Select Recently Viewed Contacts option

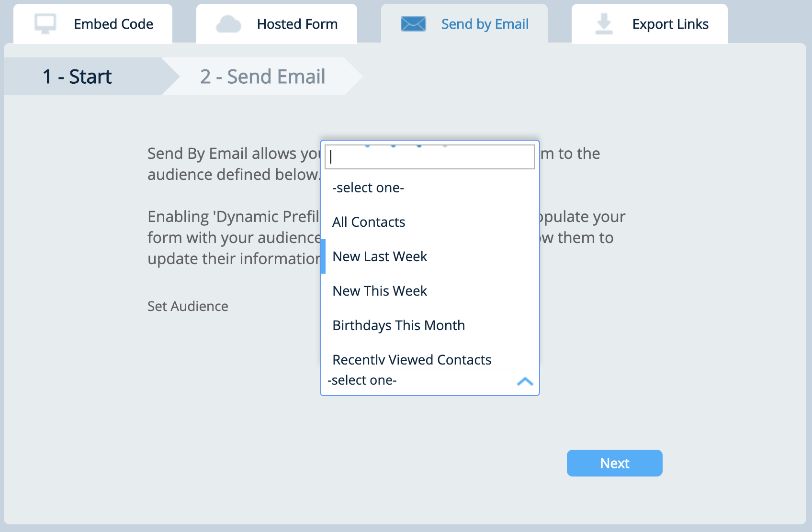pos(412,359)
